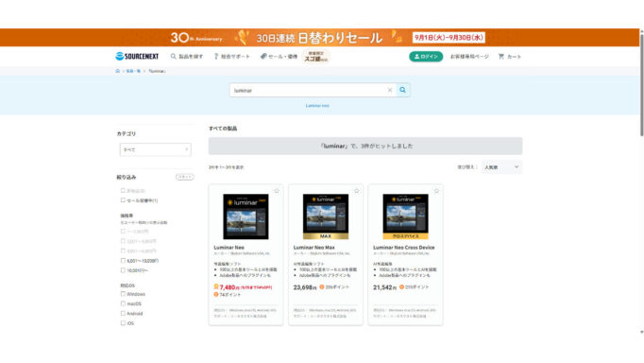
Task: Open the Luminar Neo Max product thumbnail
Action: [x=326, y=216]
